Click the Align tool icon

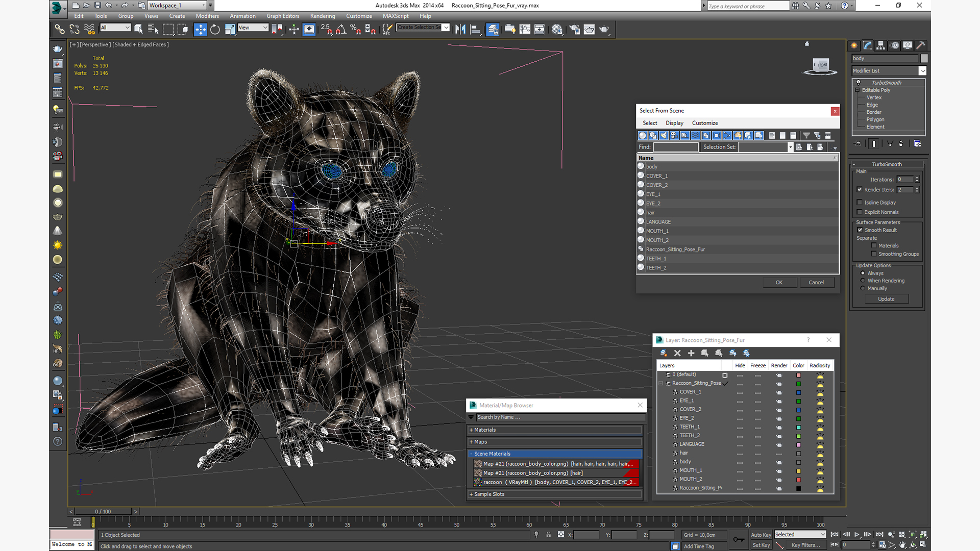click(475, 29)
